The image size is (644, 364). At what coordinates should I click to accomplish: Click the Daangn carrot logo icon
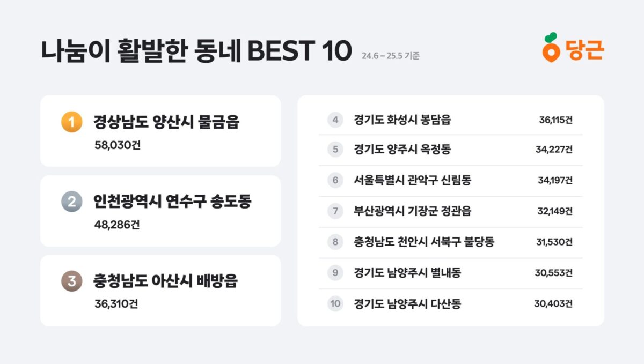pos(551,48)
